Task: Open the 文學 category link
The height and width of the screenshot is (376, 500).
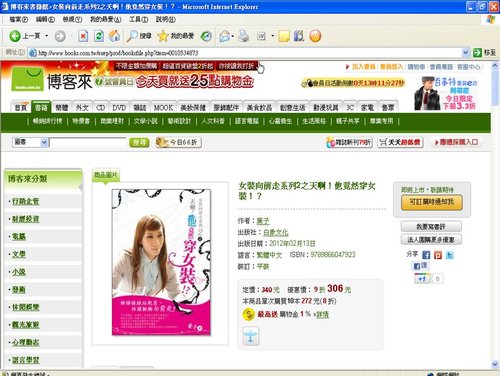Action: (19, 254)
